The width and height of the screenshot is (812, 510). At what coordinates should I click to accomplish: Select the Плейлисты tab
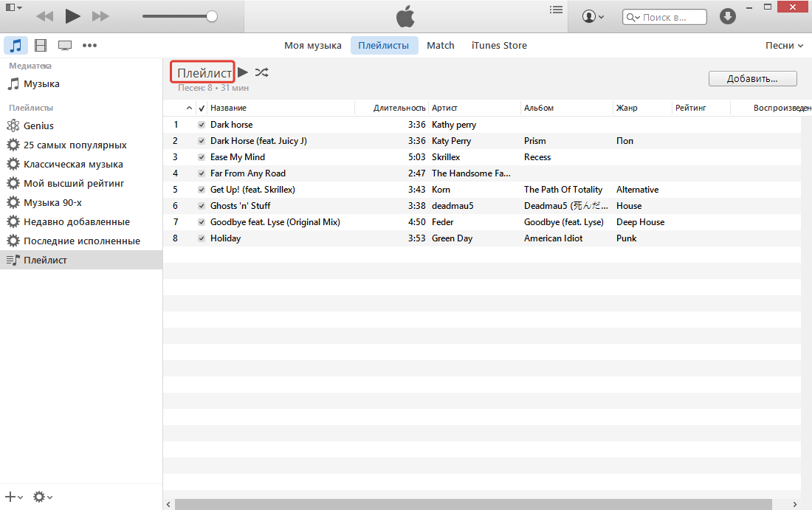[384, 46]
